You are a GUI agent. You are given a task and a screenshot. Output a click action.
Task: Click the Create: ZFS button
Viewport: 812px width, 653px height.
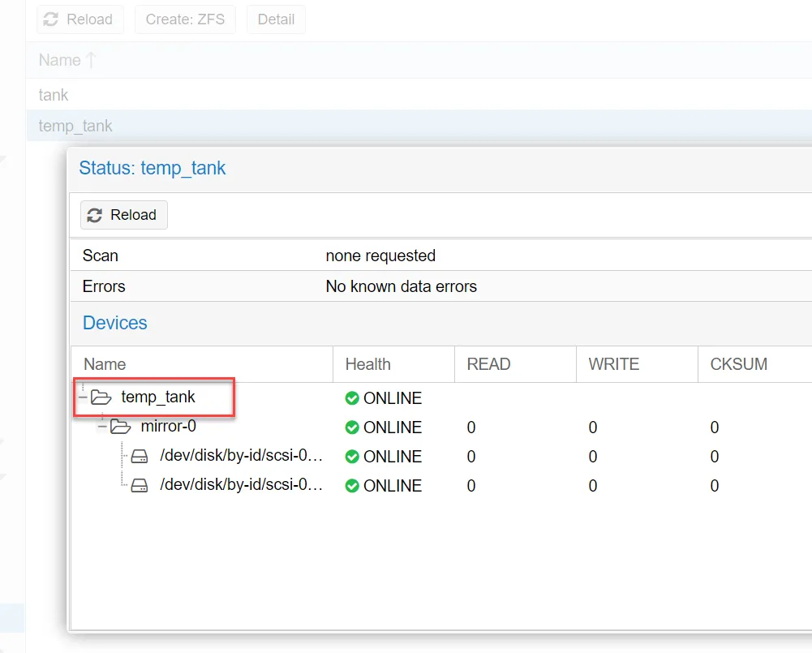(185, 19)
